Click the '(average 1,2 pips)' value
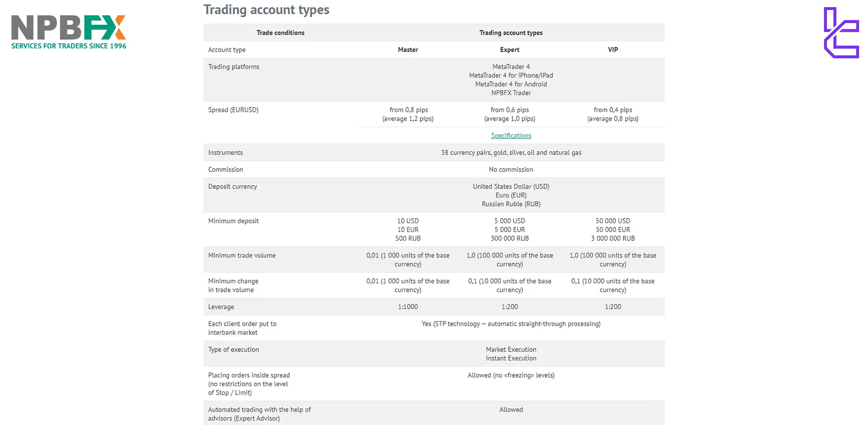Image resolution: width=868 pixels, height=425 pixels. (x=408, y=118)
